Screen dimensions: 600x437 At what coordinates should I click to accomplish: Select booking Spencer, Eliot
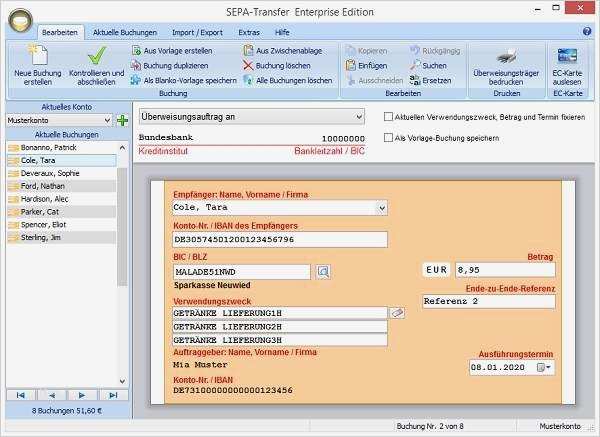click(x=62, y=225)
